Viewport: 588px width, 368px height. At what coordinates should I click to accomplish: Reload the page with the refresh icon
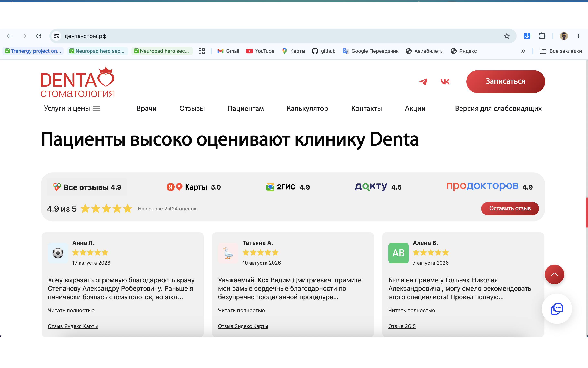(x=39, y=36)
